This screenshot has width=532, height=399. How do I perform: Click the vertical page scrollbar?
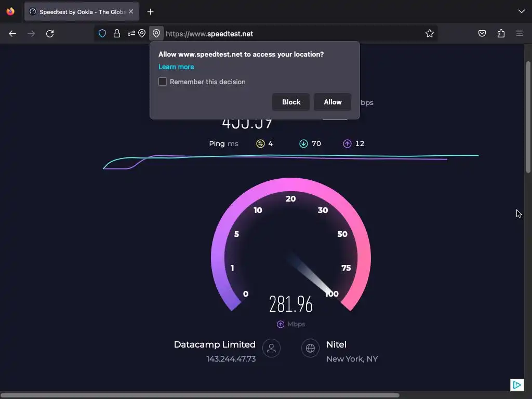click(x=528, y=117)
